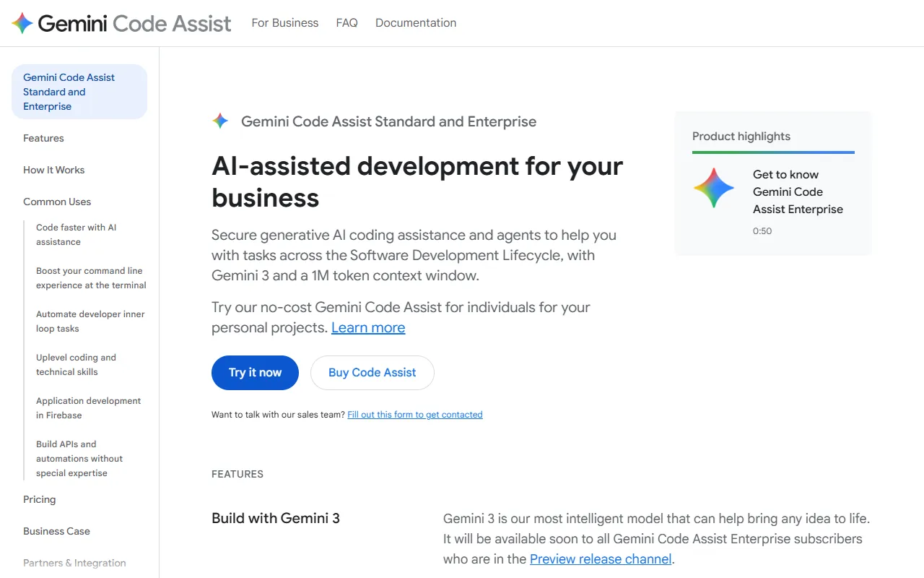Screen dimensions: 924x578
Task: Open the sales contact form link
Action: click(415, 415)
